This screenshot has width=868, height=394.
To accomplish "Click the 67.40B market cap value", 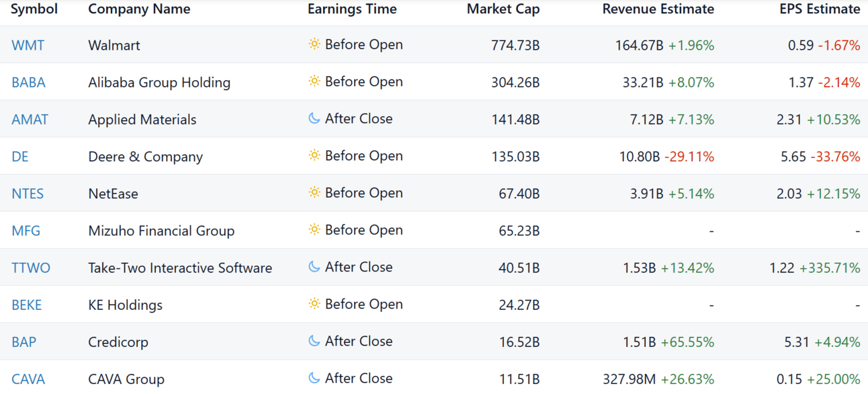I will pos(519,194).
